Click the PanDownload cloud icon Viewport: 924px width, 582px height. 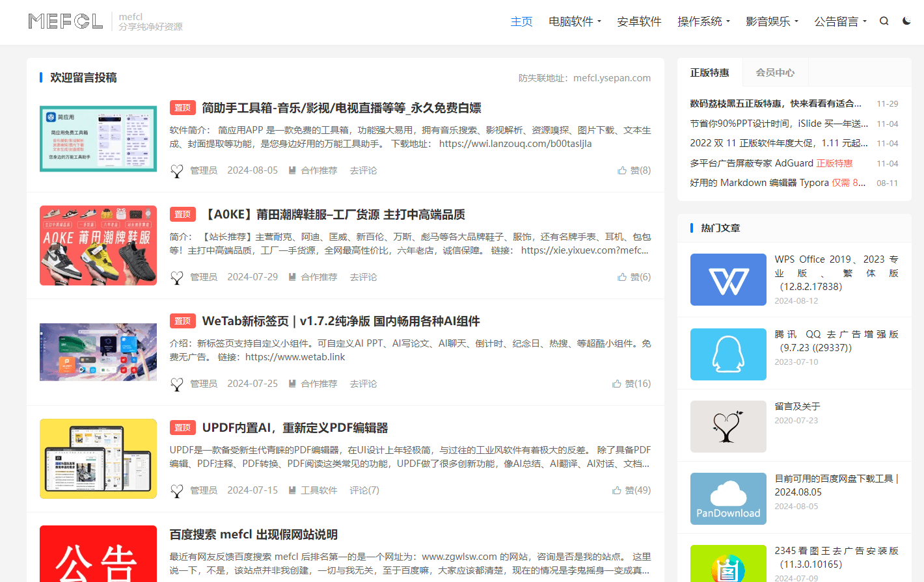[727, 498]
